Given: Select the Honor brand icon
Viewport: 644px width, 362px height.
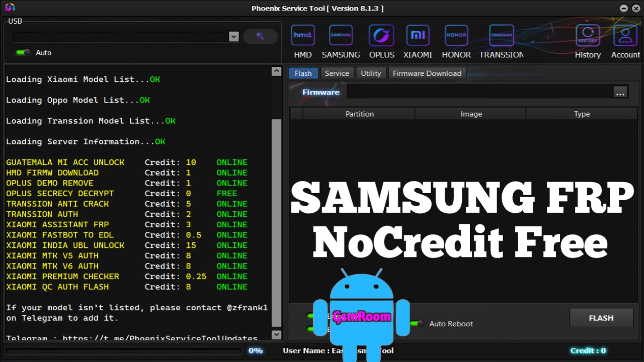Looking at the screenshot, I should (x=456, y=36).
